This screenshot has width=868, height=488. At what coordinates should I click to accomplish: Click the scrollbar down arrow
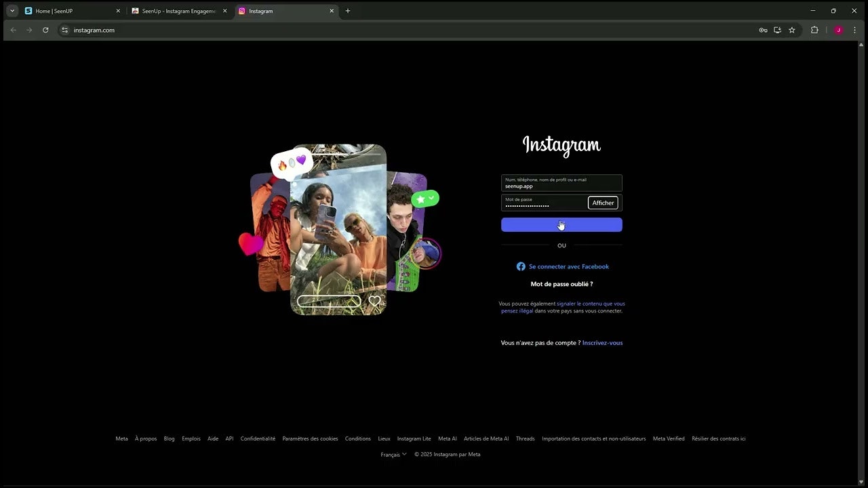[861, 481]
